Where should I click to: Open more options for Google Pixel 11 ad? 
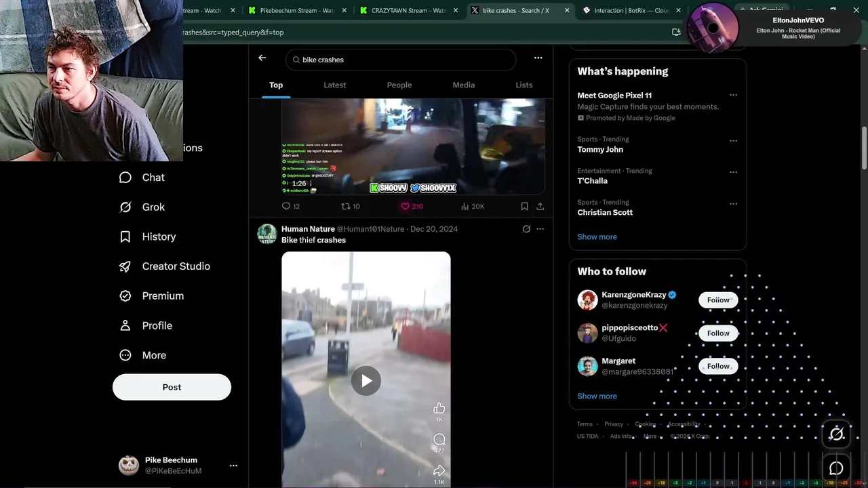[x=733, y=95]
